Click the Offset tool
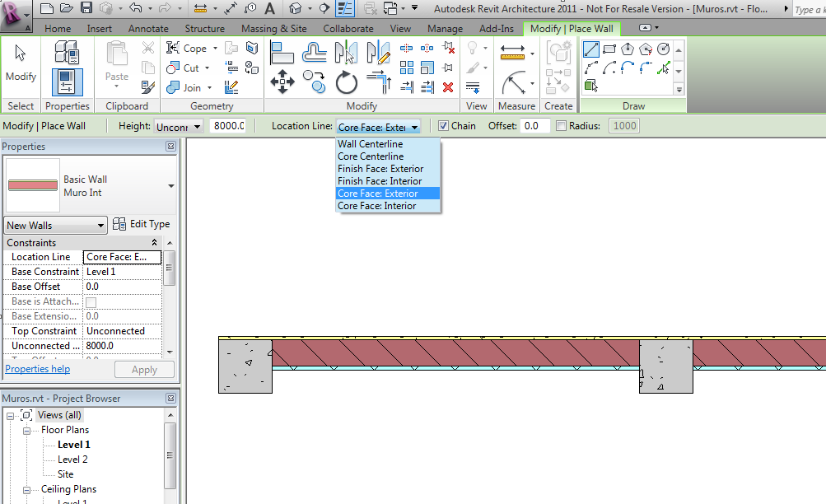Image resolution: width=826 pixels, height=504 pixels. point(315,52)
